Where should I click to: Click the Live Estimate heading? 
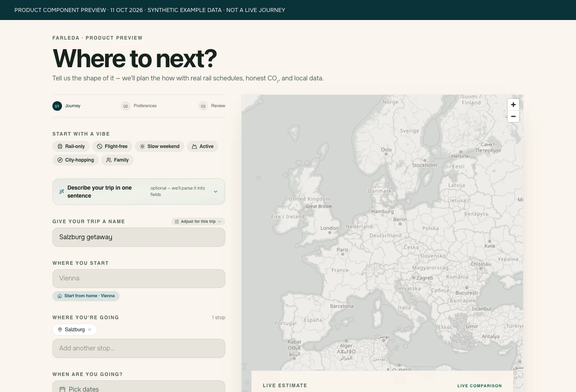click(285, 386)
